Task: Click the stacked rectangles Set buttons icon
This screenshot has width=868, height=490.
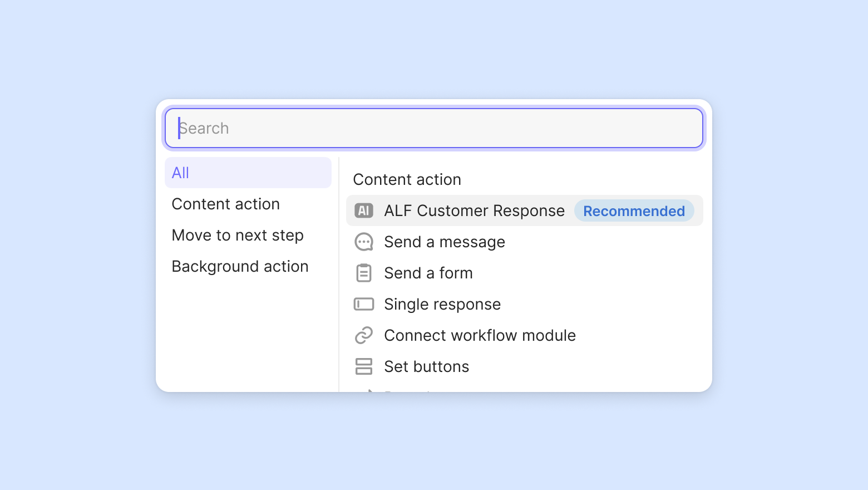Action: (364, 366)
